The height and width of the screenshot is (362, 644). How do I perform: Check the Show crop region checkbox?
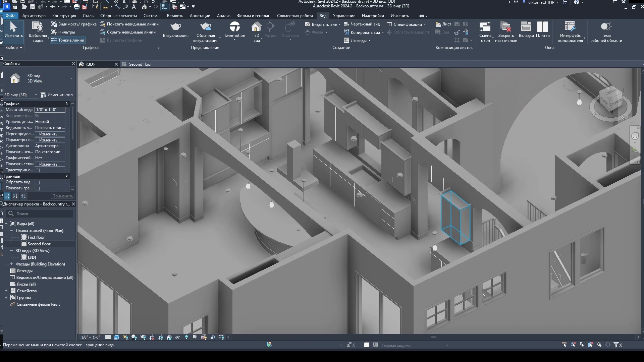click(38, 188)
